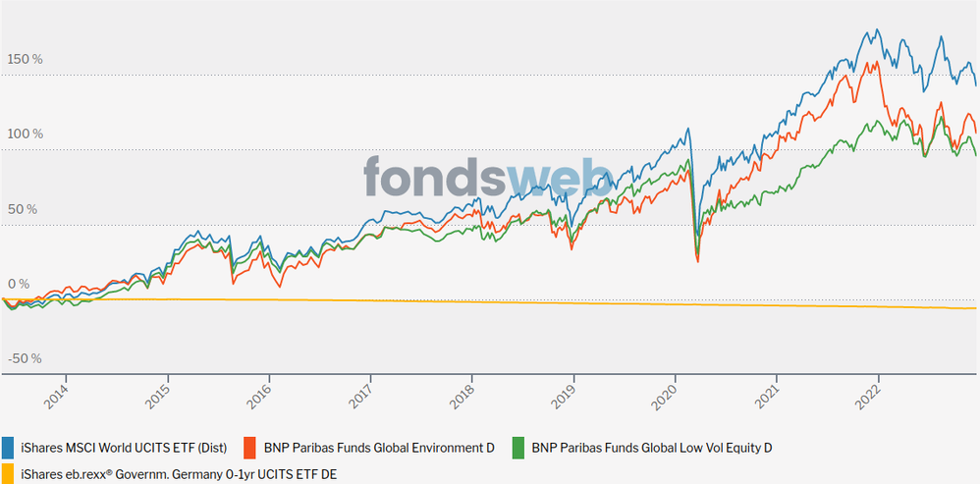Click the 150 % y-axis label
The image size is (980, 484).
pos(25,59)
